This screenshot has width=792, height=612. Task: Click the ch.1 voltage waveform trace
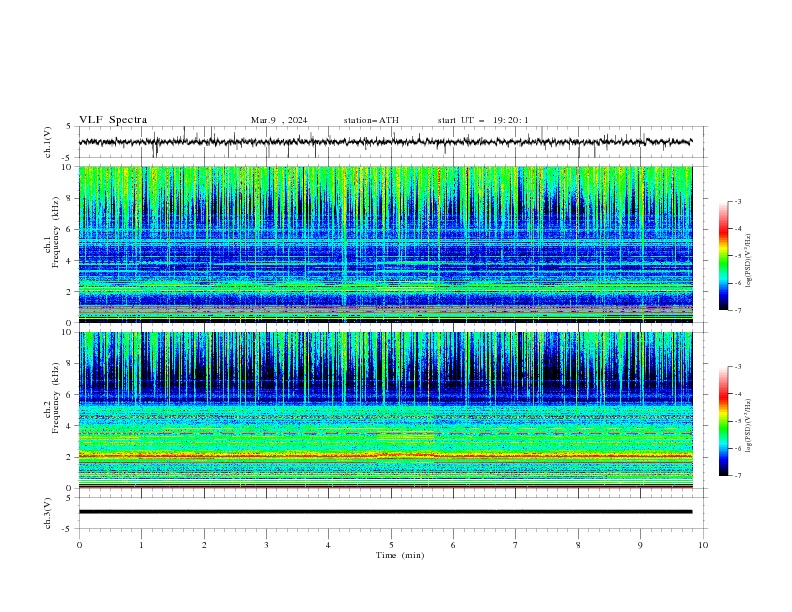pos(385,142)
